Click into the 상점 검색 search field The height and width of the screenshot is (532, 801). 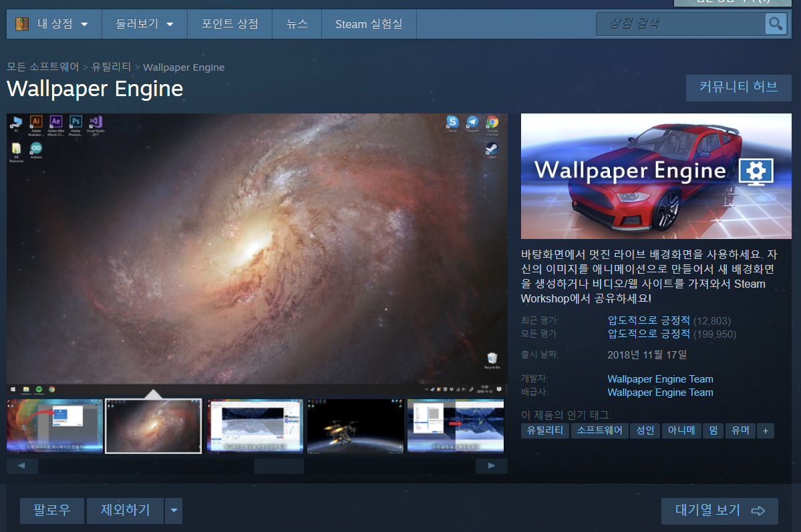681,23
